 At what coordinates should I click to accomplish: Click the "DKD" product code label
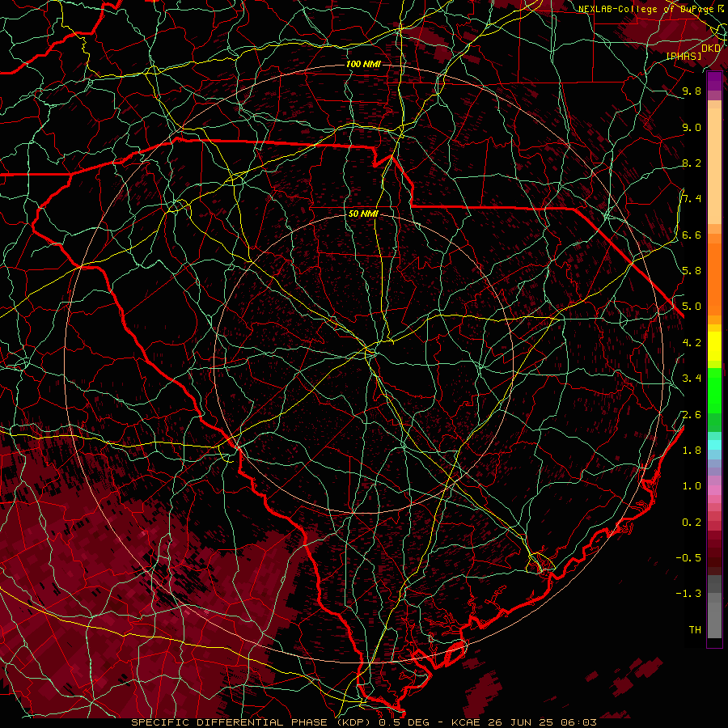pyautogui.click(x=711, y=49)
